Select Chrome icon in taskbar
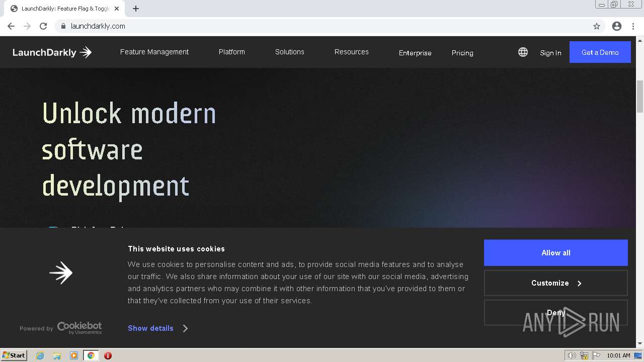This screenshot has height=362, width=644. pyautogui.click(x=91, y=355)
